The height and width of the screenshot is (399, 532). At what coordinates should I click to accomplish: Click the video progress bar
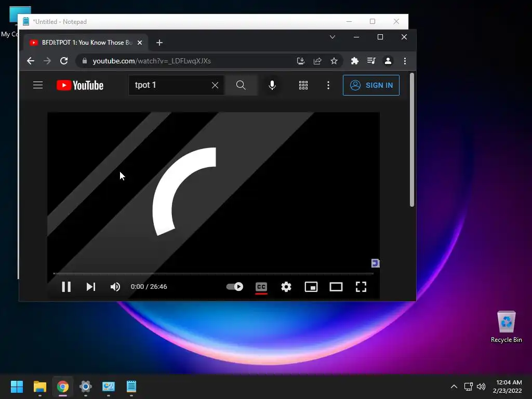tap(214, 273)
